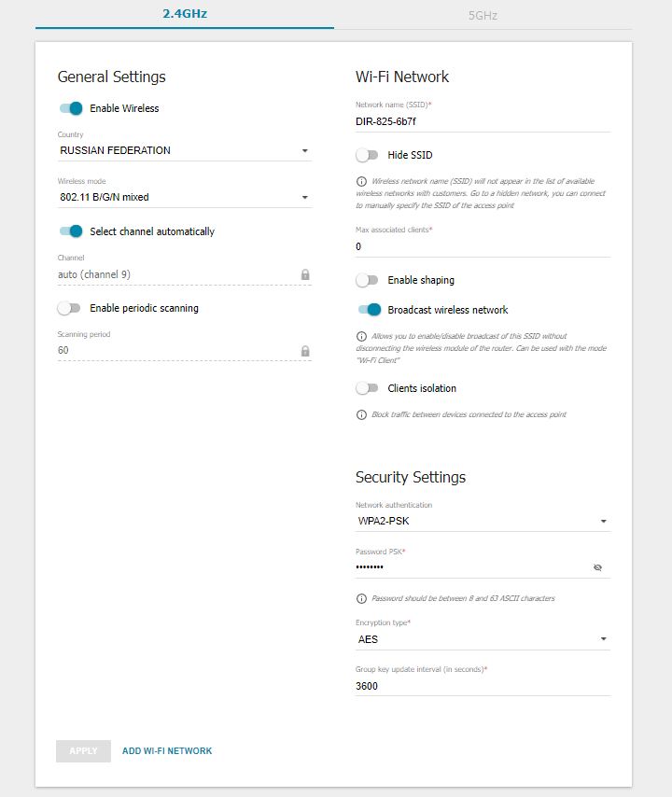Select the 2.4GHz tab

pos(185,15)
